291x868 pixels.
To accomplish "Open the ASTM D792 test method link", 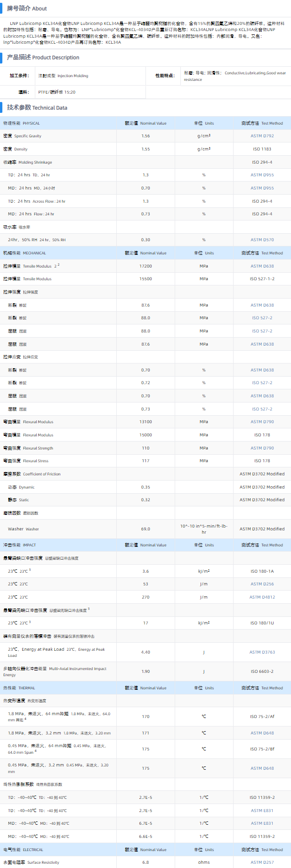I will click(262, 136).
